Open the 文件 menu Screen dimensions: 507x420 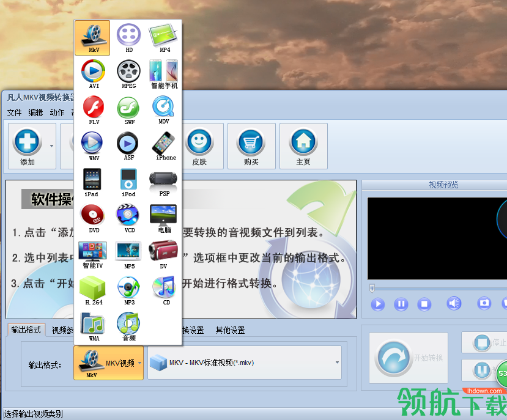pos(14,112)
